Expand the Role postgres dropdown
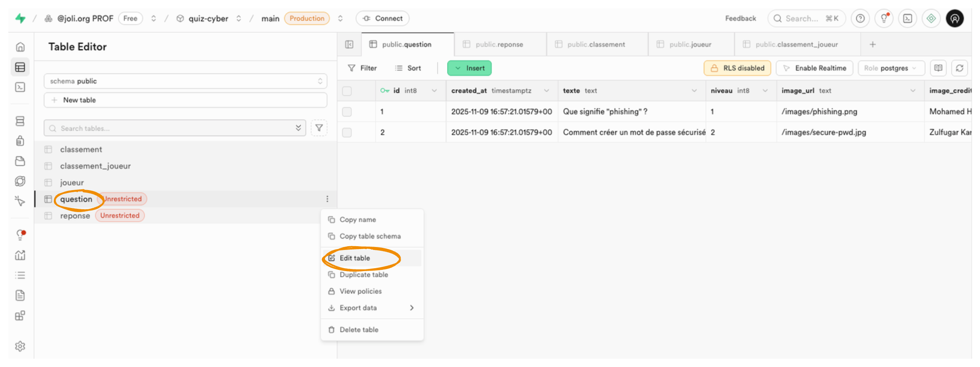The image size is (980, 367). (891, 68)
